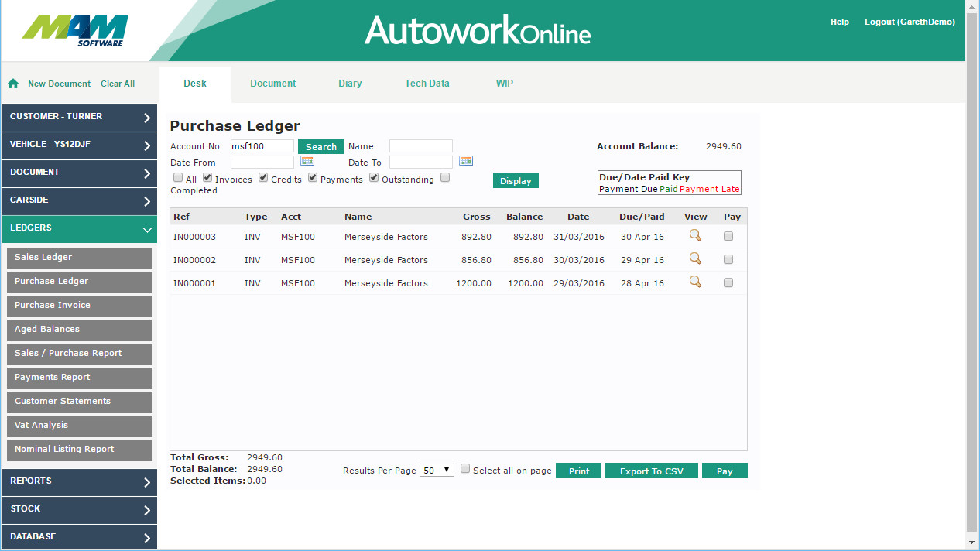Open the Date From calendar picker
980x551 pixels.
pos(307,161)
